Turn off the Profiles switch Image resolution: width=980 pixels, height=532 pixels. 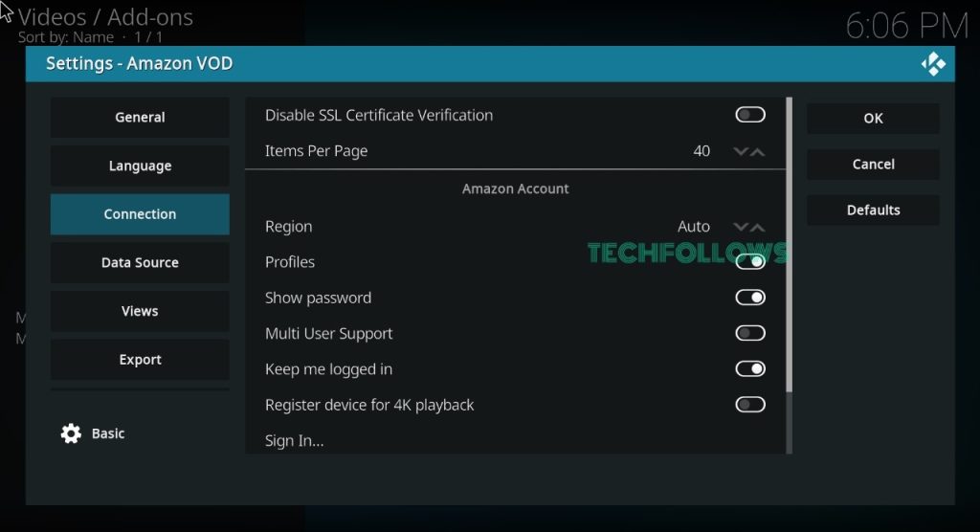click(750, 261)
